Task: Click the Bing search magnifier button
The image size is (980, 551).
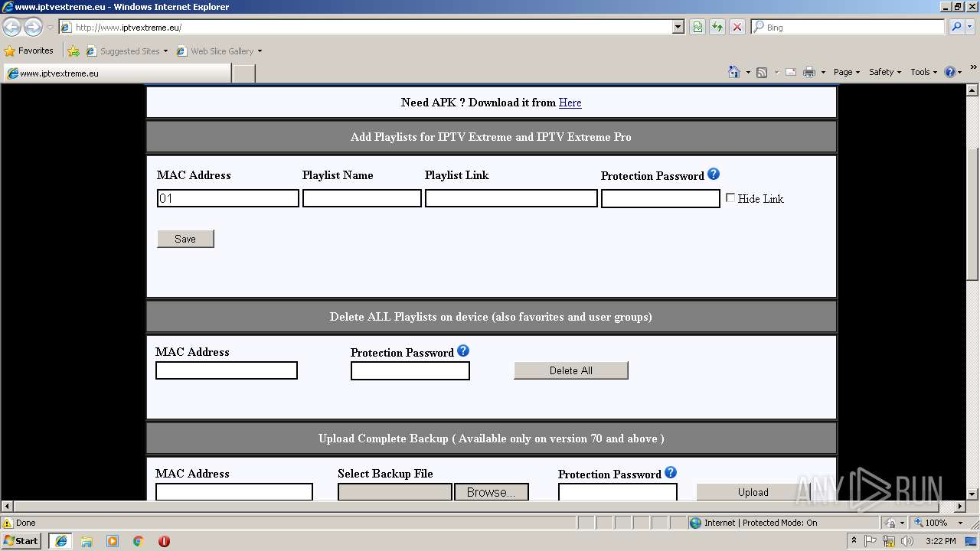Action: pos(956,27)
